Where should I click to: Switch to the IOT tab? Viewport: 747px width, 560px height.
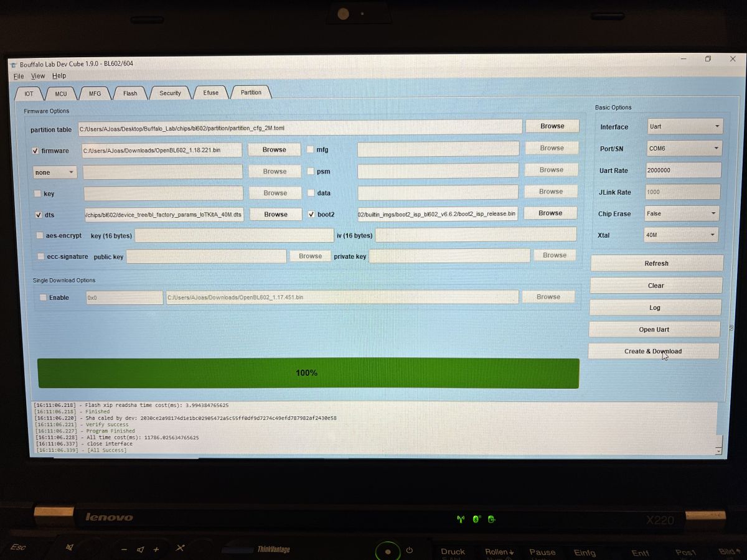(29, 93)
